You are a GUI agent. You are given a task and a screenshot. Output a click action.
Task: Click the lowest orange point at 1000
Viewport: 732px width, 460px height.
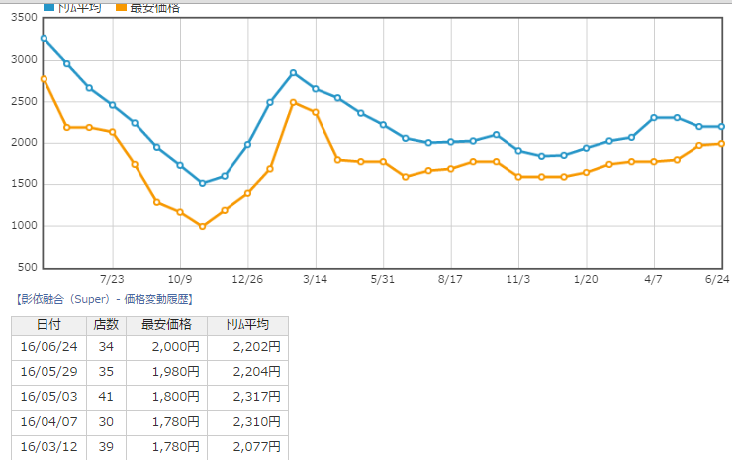(203, 226)
